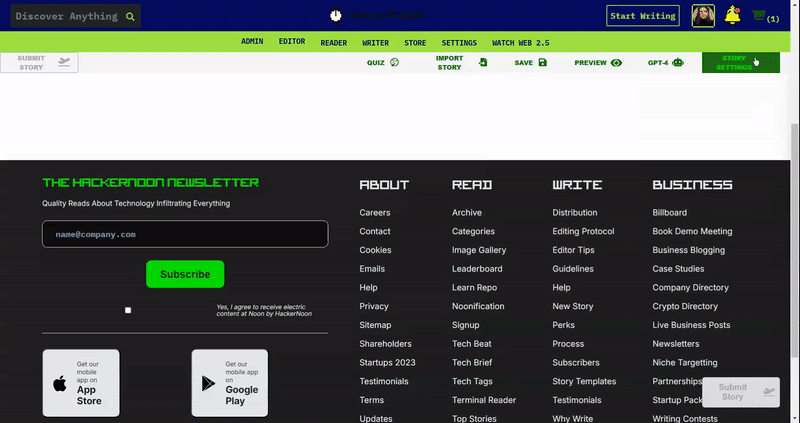Open the Contact link
This screenshot has width=800, height=423.
[374, 231]
